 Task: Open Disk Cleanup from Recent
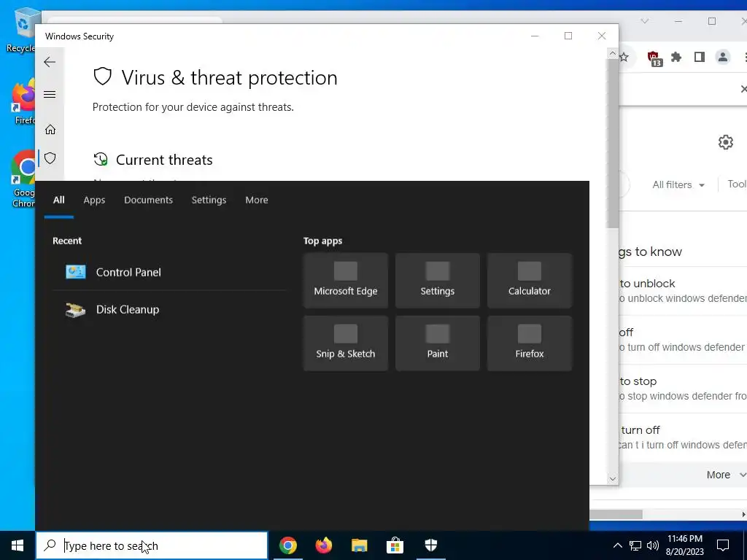[x=169, y=309]
